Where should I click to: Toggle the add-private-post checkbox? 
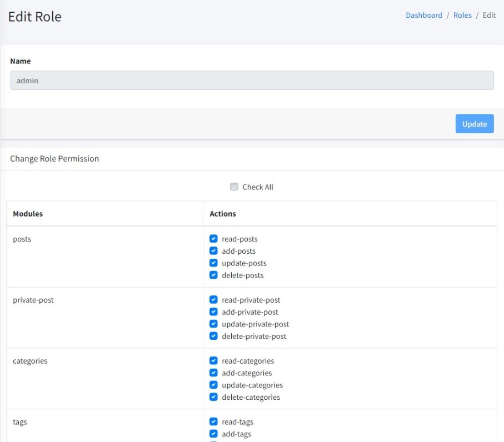(x=213, y=312)
